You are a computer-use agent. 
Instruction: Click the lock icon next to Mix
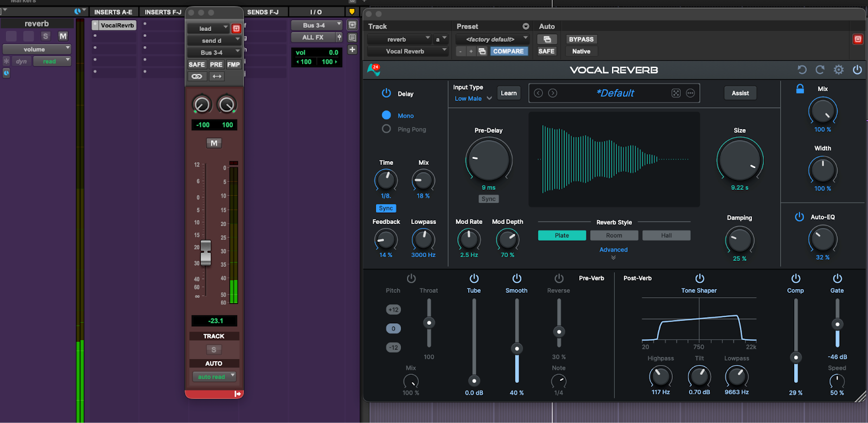pyautogui.click(x=800, y=89)
